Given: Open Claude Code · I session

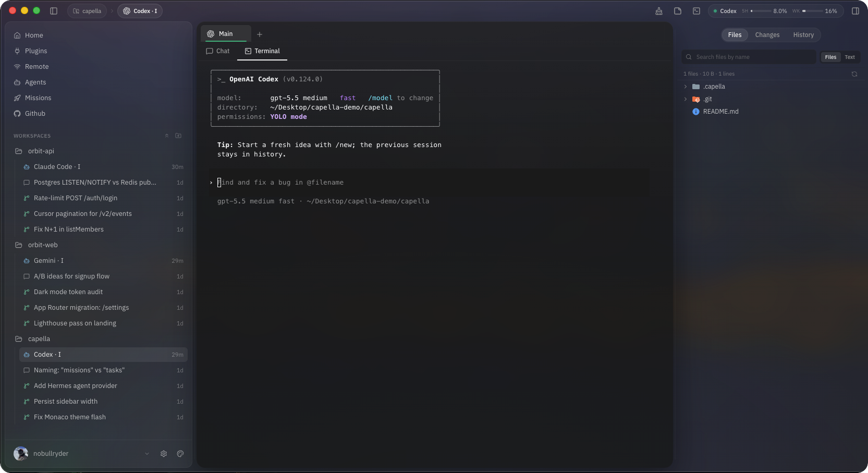Looking at the screenshot, I should 103,167.
